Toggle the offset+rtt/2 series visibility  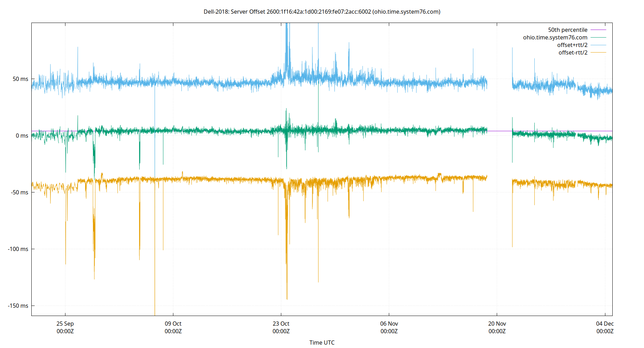[572, 45]
